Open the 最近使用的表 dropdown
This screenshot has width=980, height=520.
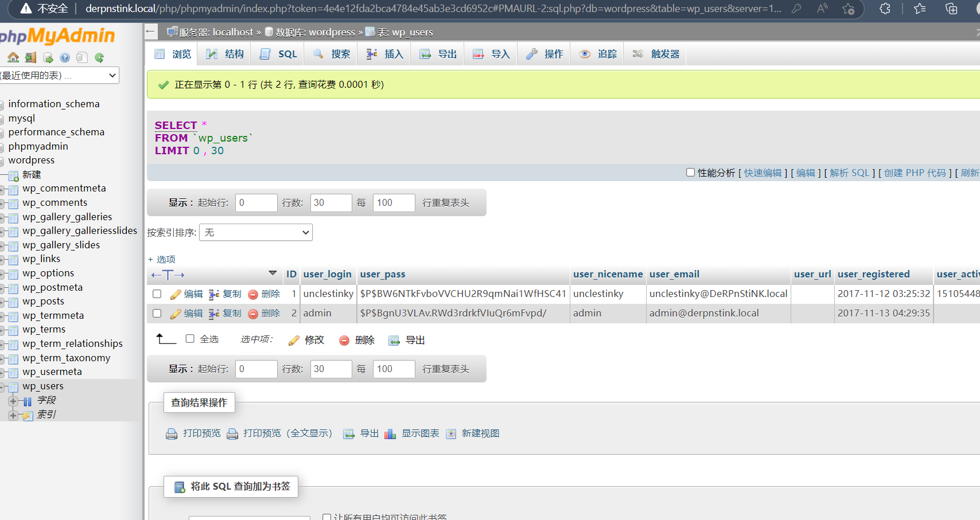click(x=59, y=75)
